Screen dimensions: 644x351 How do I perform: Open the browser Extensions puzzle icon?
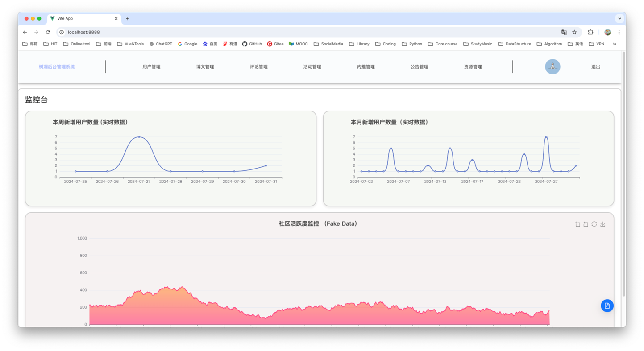click(590, 32)
